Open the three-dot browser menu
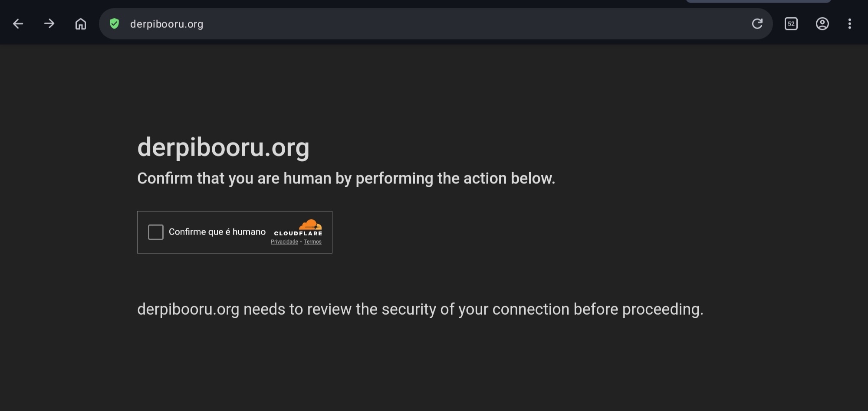This screenshot has height=411, width=868. click(850, 24)
